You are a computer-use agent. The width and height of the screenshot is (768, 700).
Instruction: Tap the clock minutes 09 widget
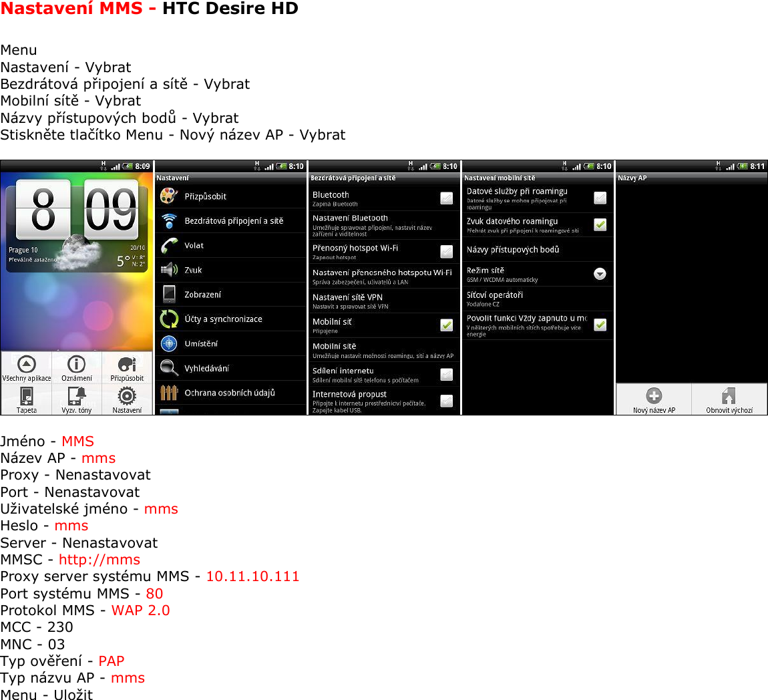point(111,210)
